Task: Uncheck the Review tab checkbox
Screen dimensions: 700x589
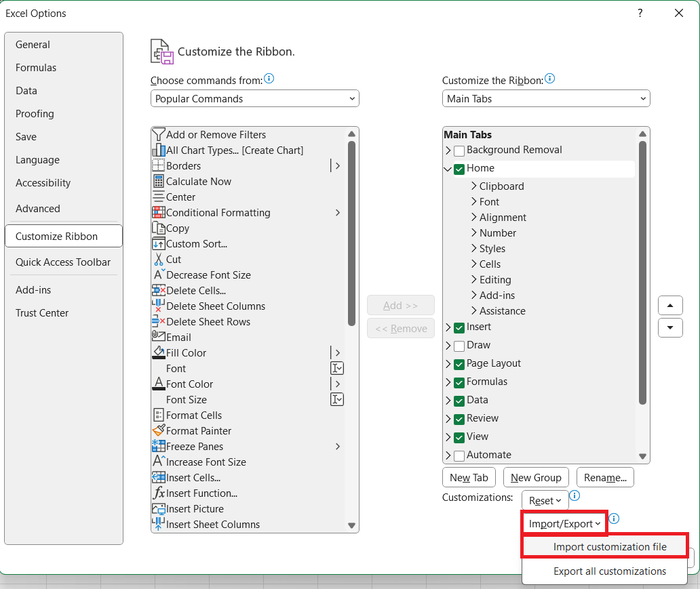Action: (x=459, y=420)
